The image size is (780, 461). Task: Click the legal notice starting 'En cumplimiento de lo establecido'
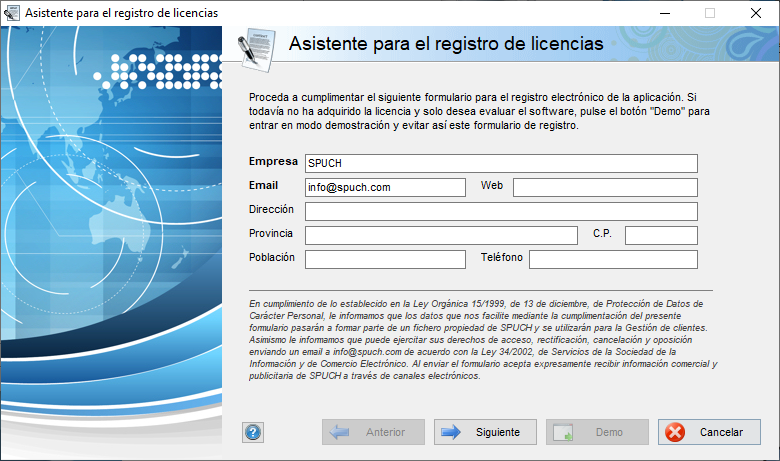[x=483, y=340]
